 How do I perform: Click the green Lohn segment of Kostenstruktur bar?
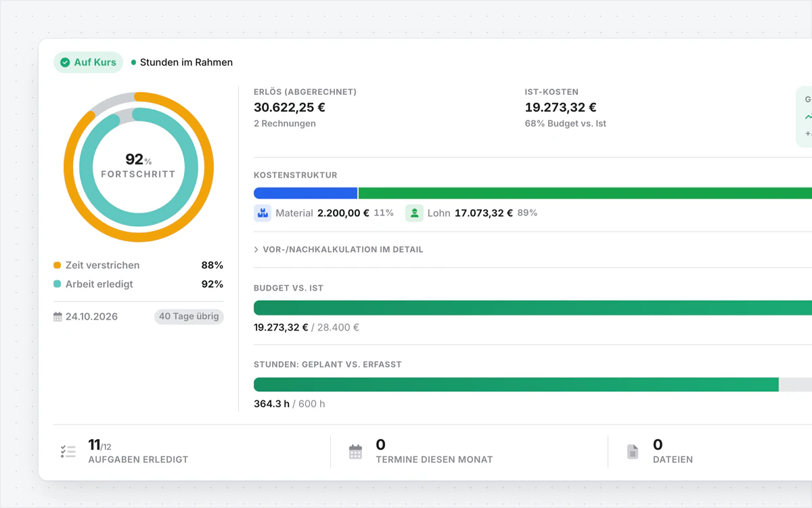coord(585,193)
